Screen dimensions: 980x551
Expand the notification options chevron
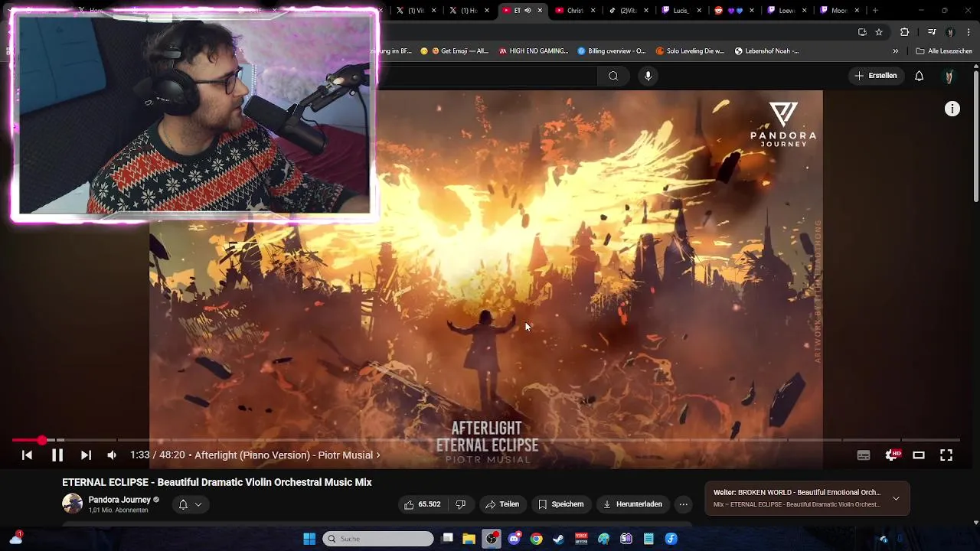tap(198, 504)
